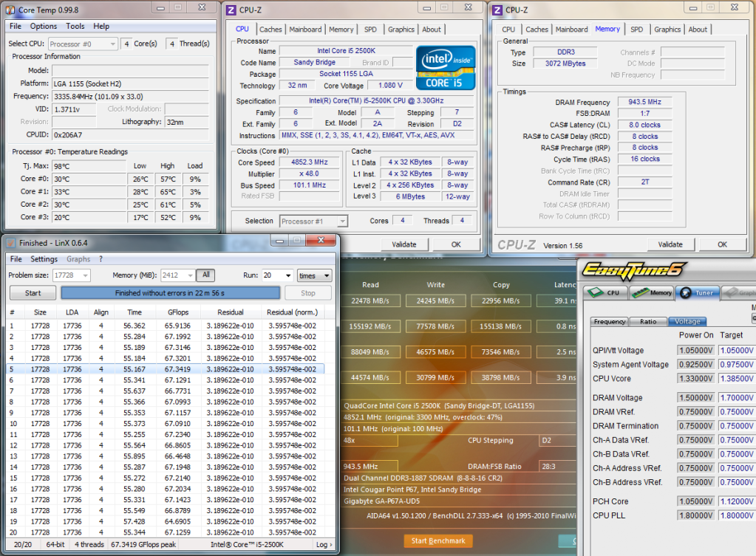Open the Core Temp Tools menu
The height and width of the screenshot is (556, 756).
coord(75,26)
